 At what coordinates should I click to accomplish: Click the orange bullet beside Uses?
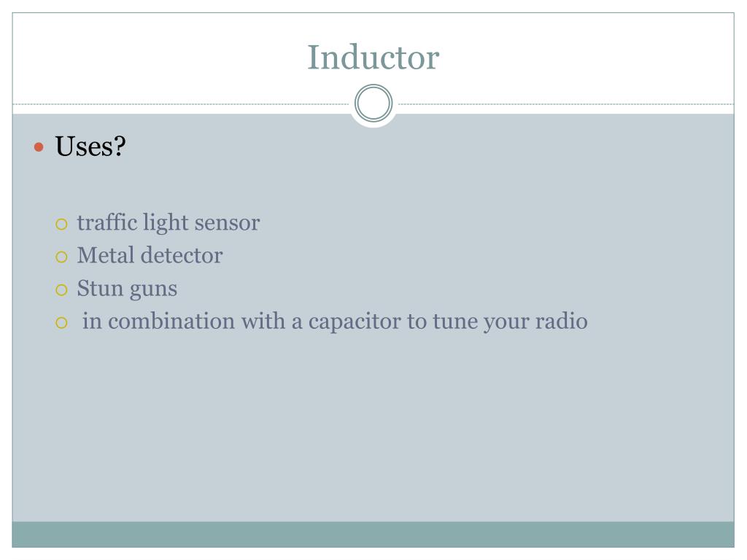[39, 147]
